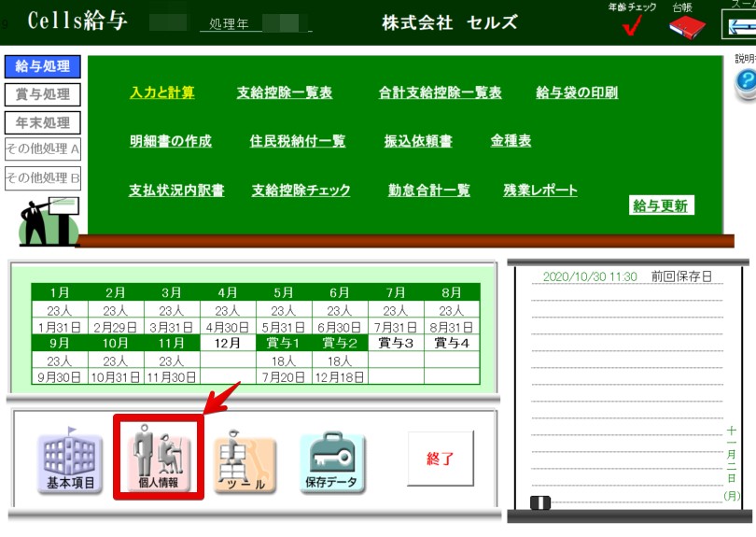Open the 残業レポート link

[540, 191]
